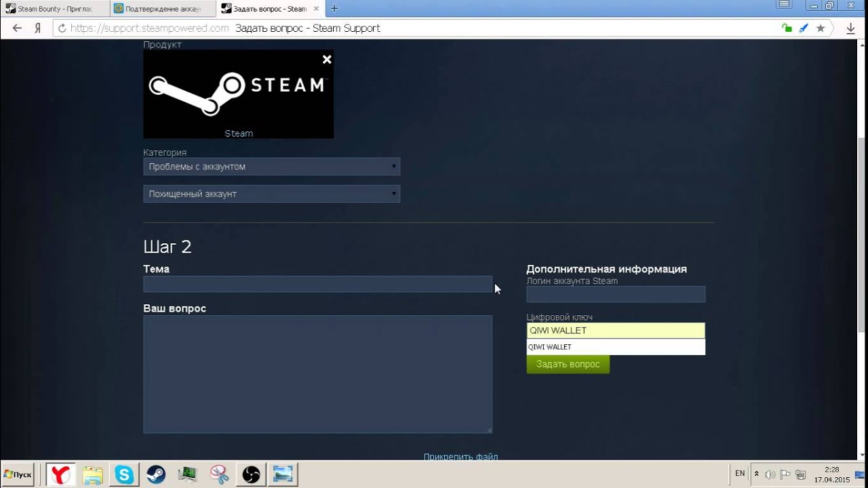Image resolution: width=868 pixels, height=488 pixels.
Task: Click the Yandex Я home button
Action: [x=38, y=28]
